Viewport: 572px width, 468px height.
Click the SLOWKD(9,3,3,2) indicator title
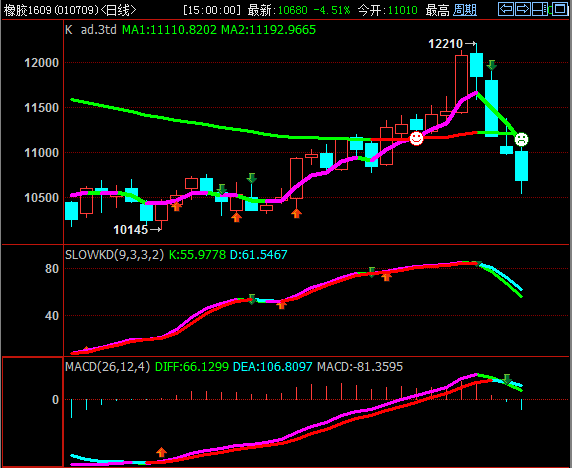[115, 254]
